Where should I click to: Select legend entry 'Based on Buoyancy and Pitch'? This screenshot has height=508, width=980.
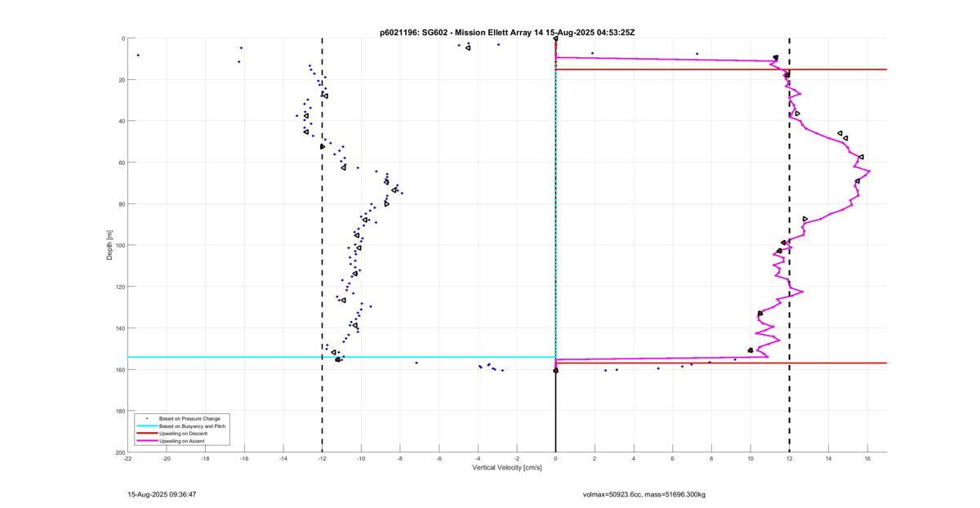192,426
